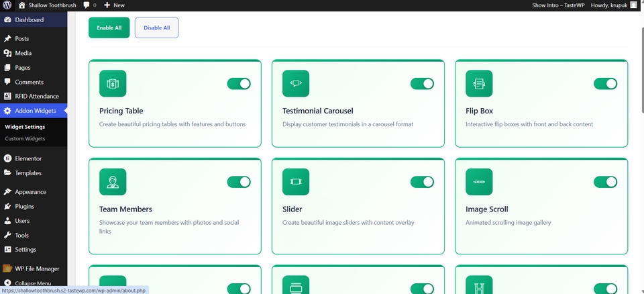Click the Collapse Menu arrow icon
This screenshot has height=294, width=644.
[x=7, y=283]
